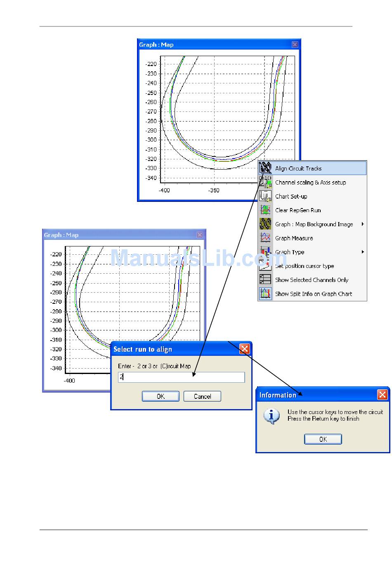392x561 pixels.
Task: Select Graph Measure in the context menu
Action: (x=312, y=238)
